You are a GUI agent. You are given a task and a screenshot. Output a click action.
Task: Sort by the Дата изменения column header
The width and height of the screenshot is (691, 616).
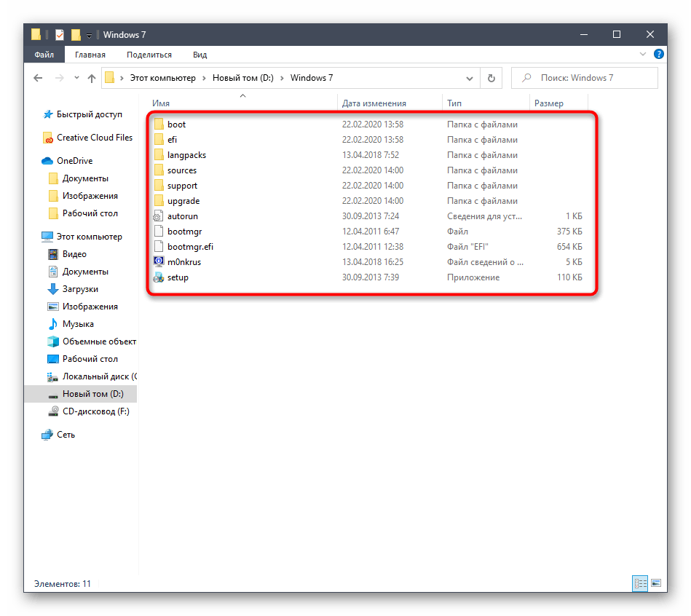[x=374, y=103]
